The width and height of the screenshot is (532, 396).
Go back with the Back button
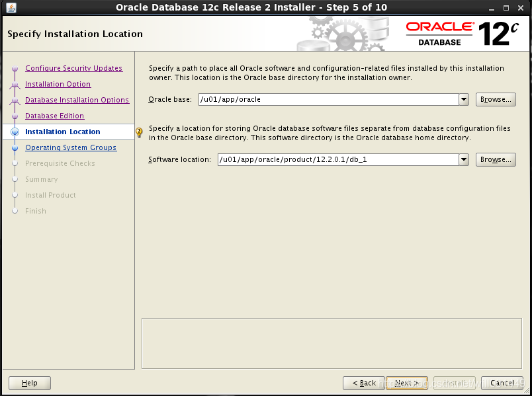pos(364,383)
